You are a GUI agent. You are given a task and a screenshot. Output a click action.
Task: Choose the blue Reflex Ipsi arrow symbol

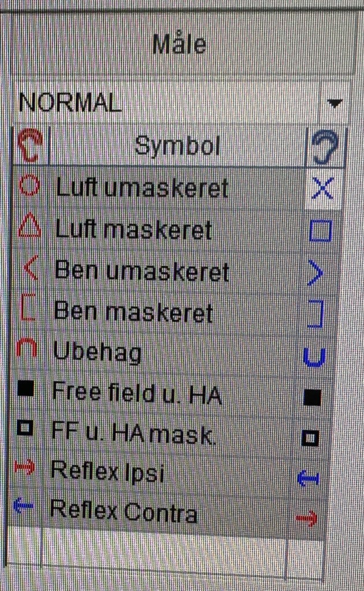309,478
